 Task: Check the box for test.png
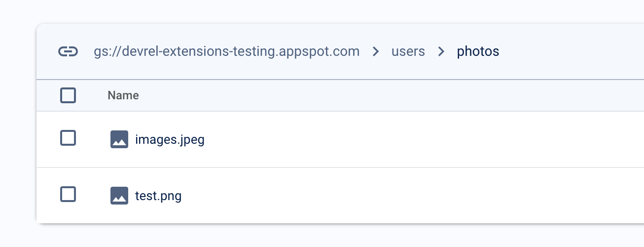pyautogui.click(x=68, y=194)
